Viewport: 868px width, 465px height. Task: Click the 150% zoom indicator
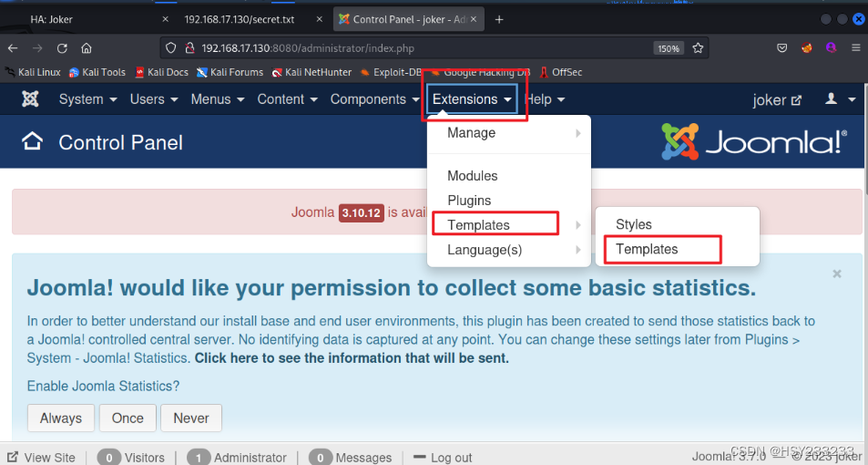tap(669, 48)
